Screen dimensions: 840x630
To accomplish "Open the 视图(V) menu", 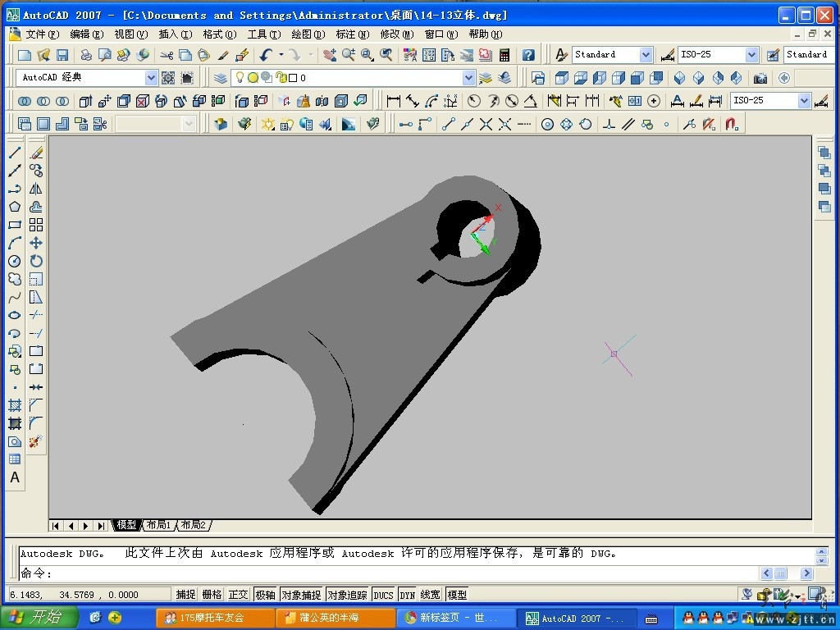I will (x=130, y=34).
